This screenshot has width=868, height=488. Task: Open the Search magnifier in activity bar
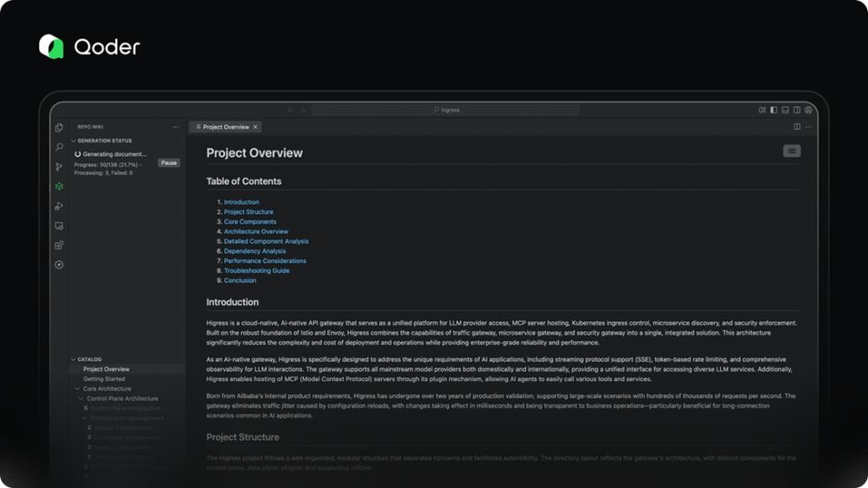click(59, 147)
